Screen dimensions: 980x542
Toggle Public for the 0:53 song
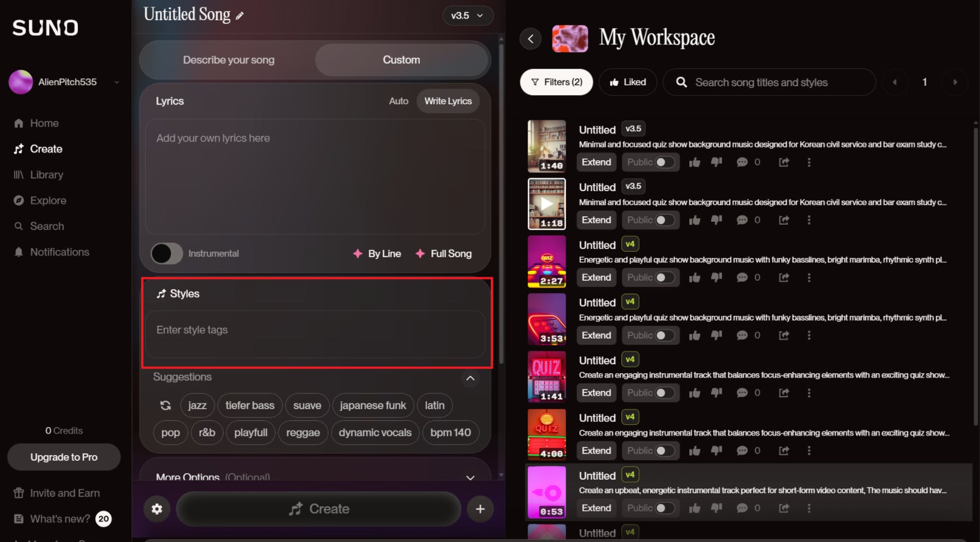point(665,508)
